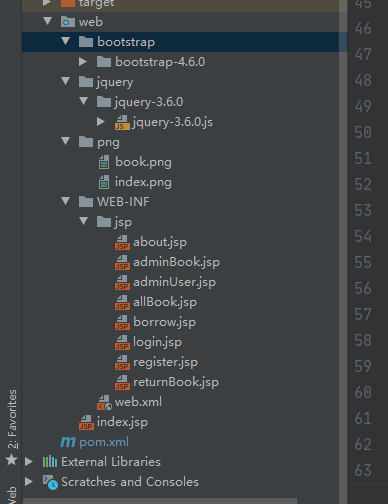Select the WEB-INF folder name

(x=123, y=202)
